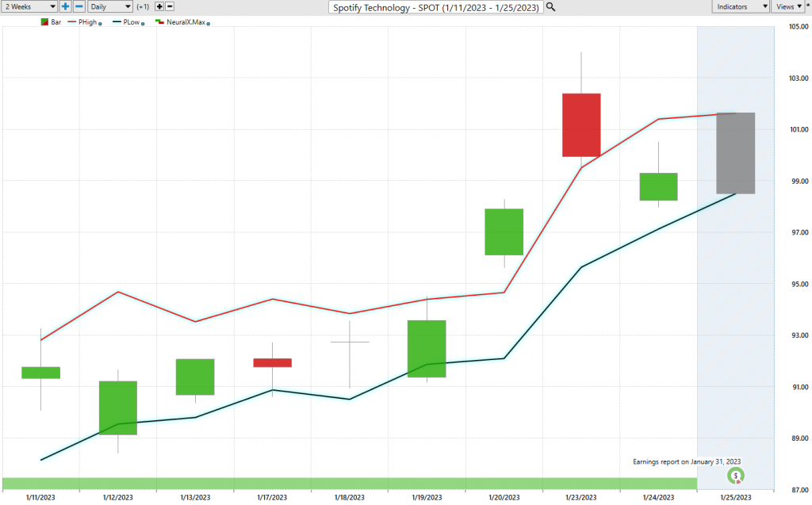Click the Bar legend color icon
The height and width of the screenshot is (505, 812).
pos(44,22)
